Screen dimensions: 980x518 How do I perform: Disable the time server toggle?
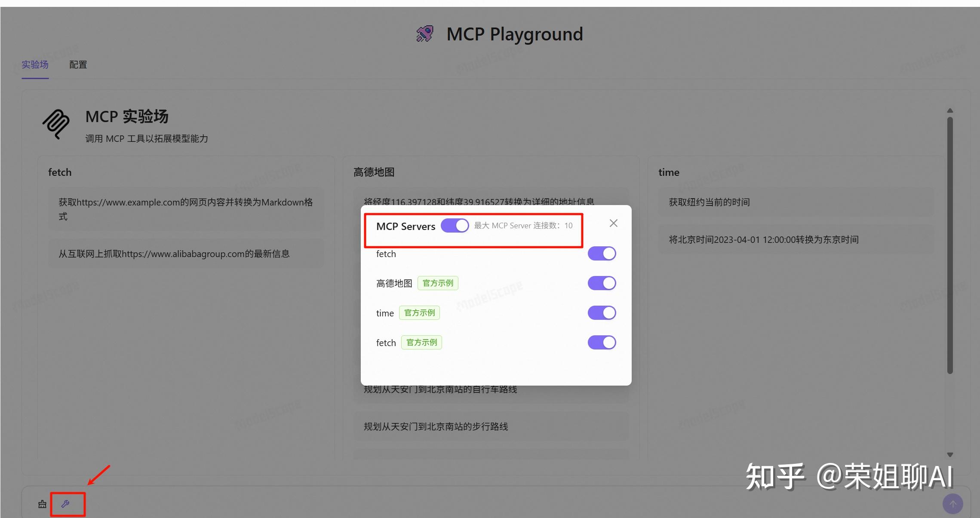601,313
